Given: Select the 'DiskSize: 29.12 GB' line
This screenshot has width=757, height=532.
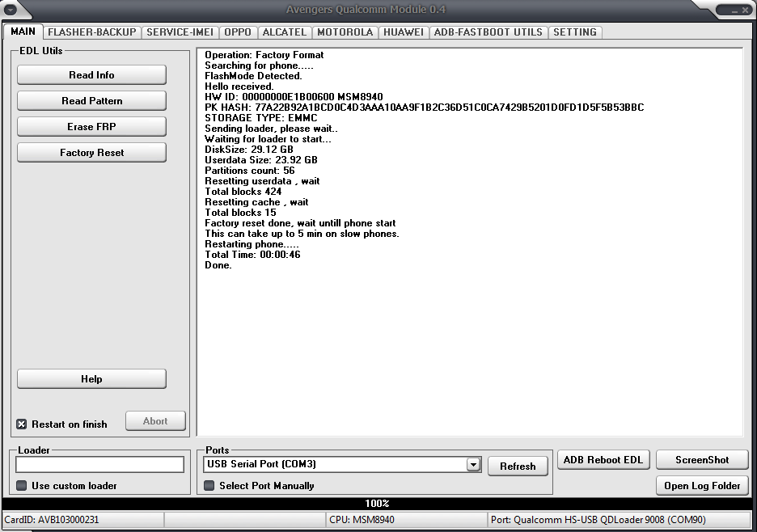Looking at the screenshot, I should pyautogui.click(x=249, y=150).
